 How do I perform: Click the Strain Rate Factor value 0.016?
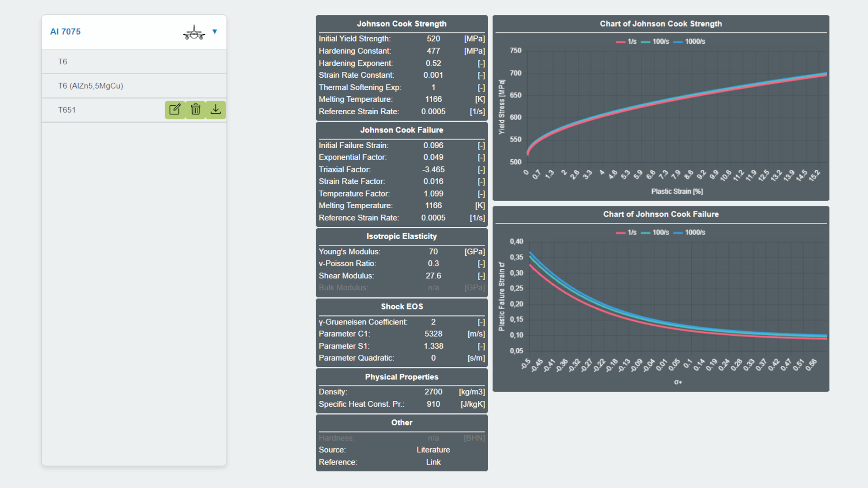(433, 181)
